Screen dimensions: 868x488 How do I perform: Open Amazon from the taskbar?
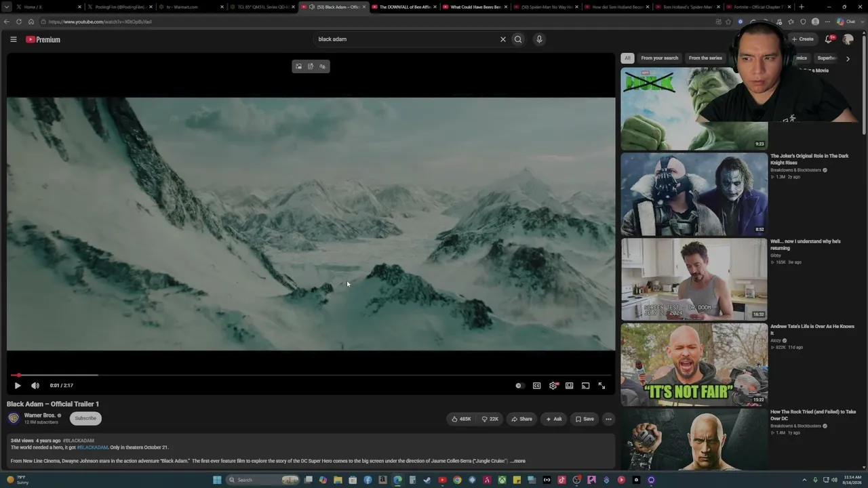pos(382,480)
